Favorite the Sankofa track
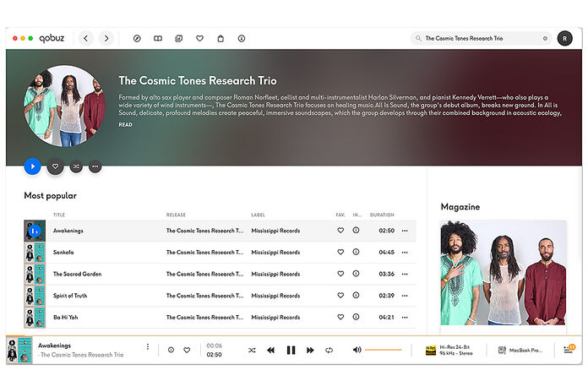The height and width of the screenshot is (392, 588). [340, 252]
